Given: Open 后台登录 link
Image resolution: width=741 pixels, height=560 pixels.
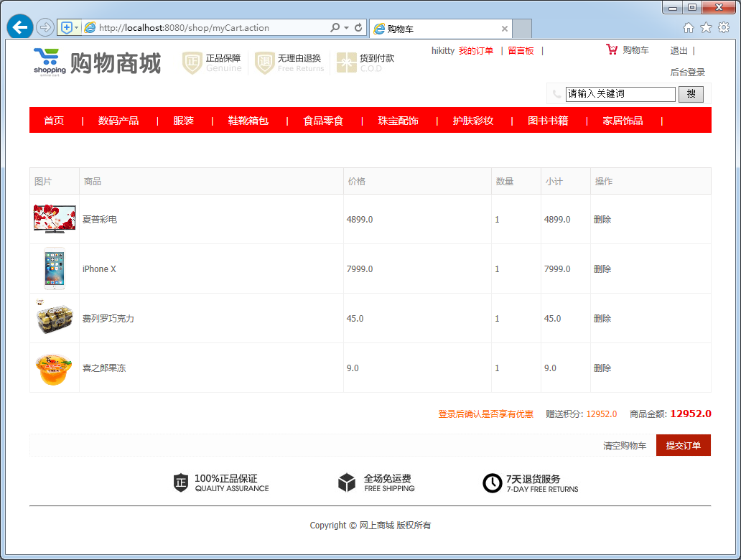Looking at the screenshot, I should point(687,73).
